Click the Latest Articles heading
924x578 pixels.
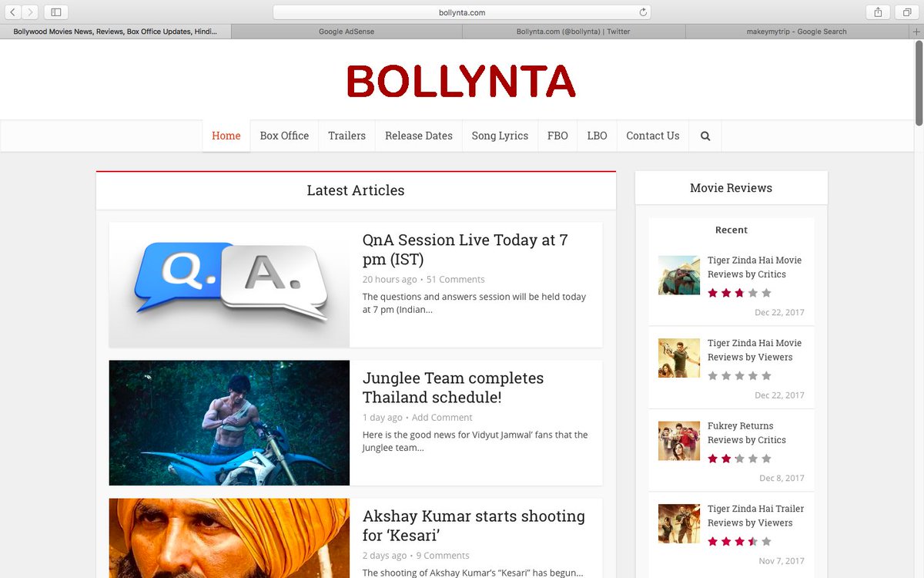pos(356,190)
